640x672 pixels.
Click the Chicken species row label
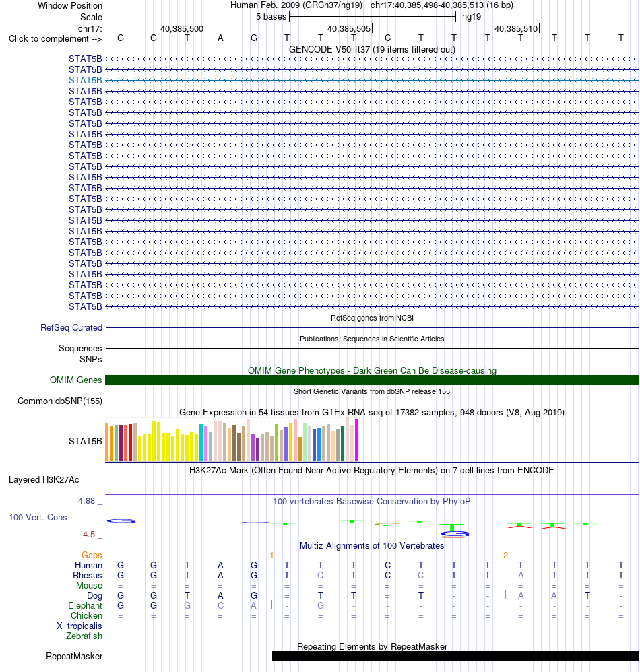point(87,616)
